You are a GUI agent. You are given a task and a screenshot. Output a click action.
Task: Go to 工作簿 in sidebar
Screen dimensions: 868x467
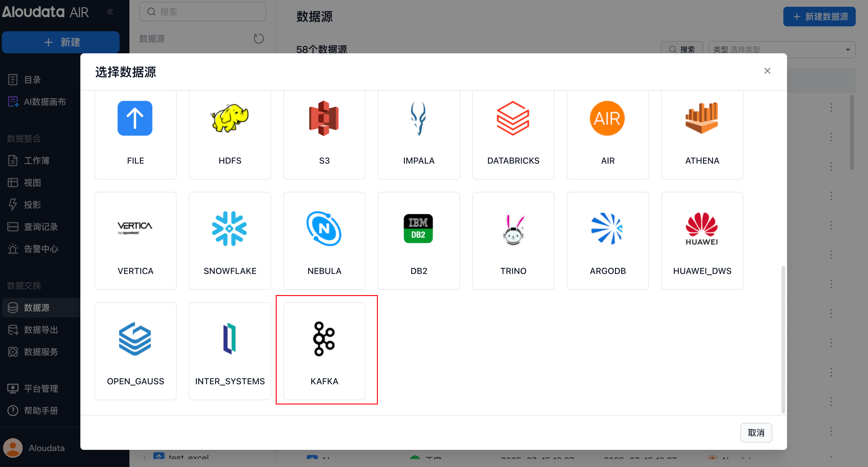[36, 161]
